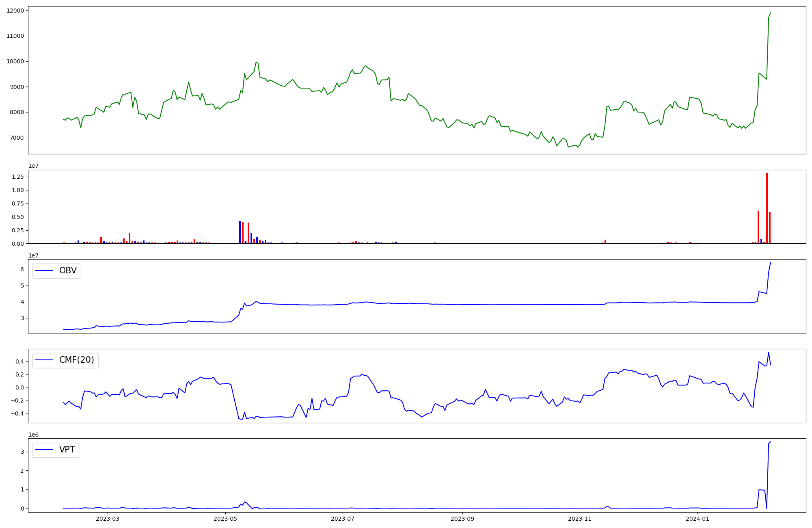Click the 2023-11 x-axis date label

point(580,519)
